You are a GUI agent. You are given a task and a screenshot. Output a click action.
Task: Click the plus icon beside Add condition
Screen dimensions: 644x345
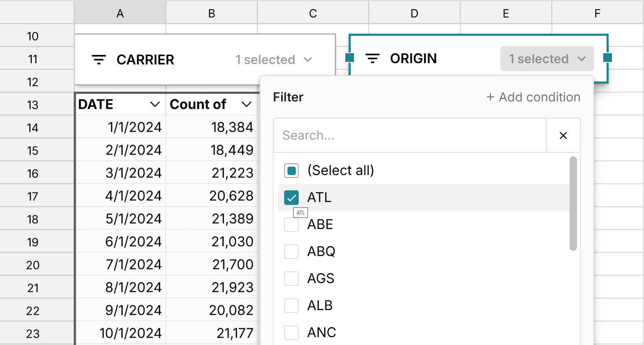490,97
